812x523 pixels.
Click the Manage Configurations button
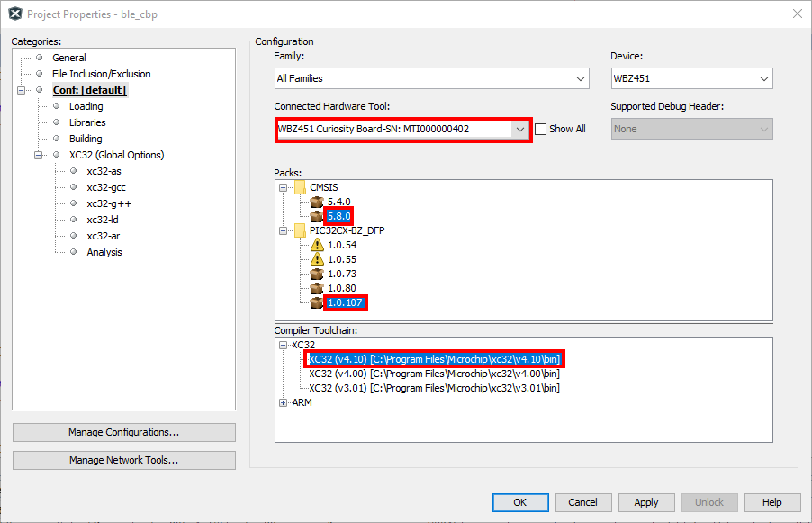(x=123, y=432)
